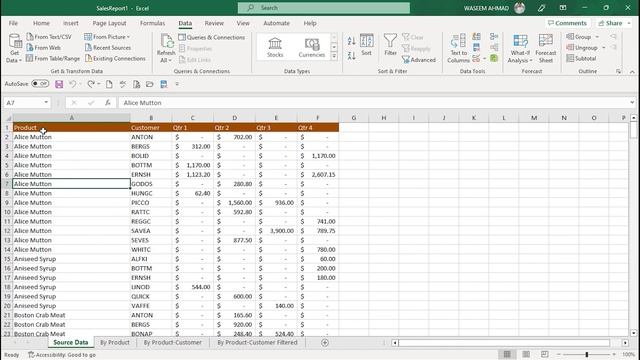Click the New blank file icon
640x360 pixels.
click(109, 84)
